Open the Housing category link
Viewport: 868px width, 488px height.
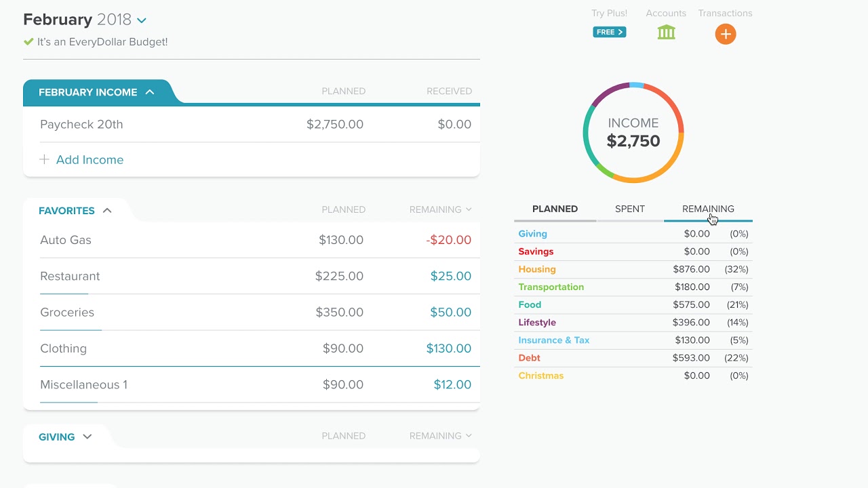536,269
